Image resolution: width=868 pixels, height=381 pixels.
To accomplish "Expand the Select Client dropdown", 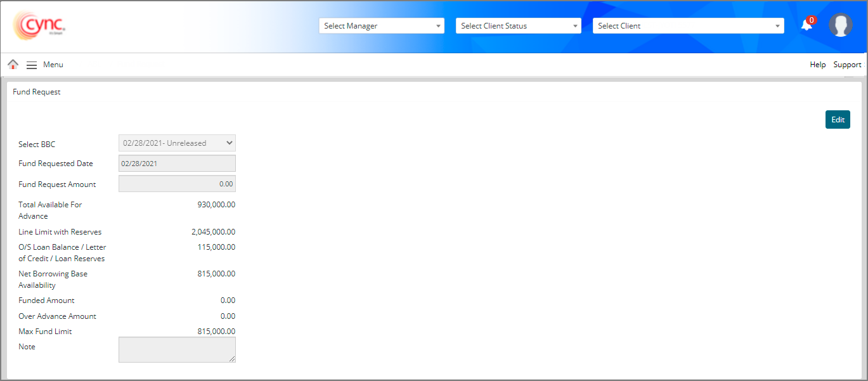I will [688, 26].
